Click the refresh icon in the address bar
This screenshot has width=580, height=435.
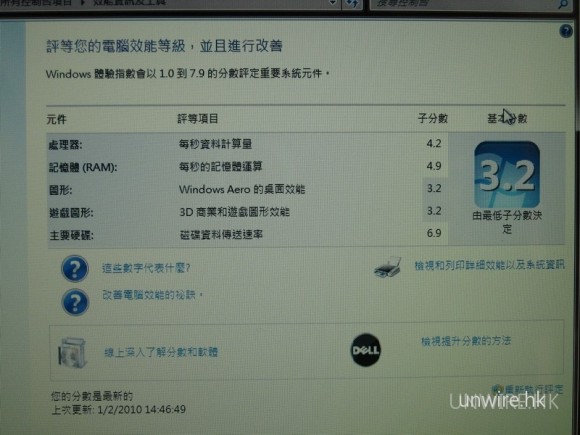352,4
